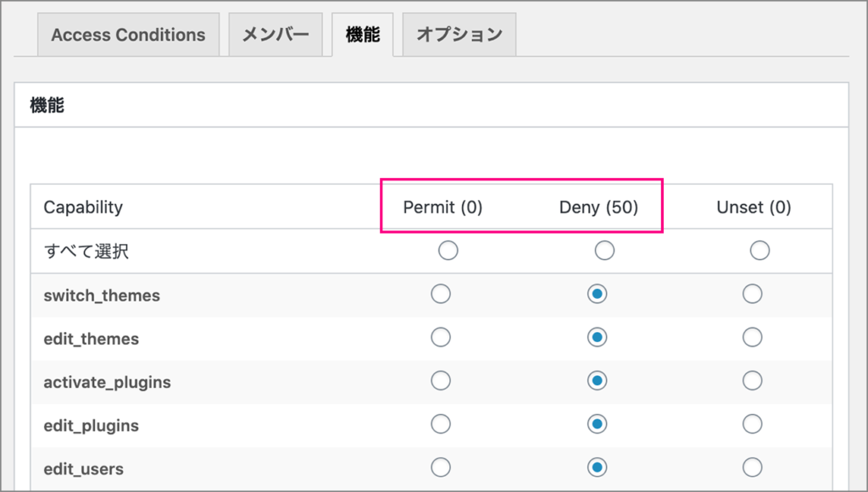Open the Access Conditions tab
Screen dimensions: 868x492
point(129,35)
